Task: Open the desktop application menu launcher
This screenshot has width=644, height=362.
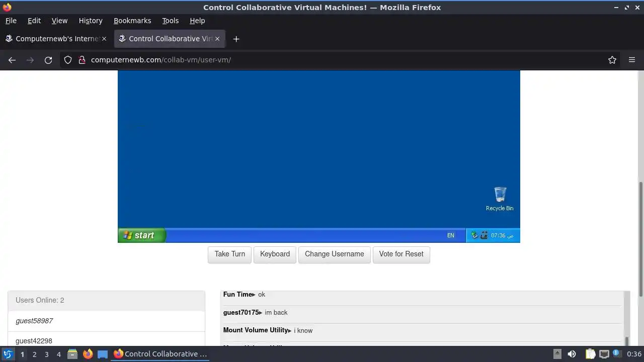Action: pos(8,354)
